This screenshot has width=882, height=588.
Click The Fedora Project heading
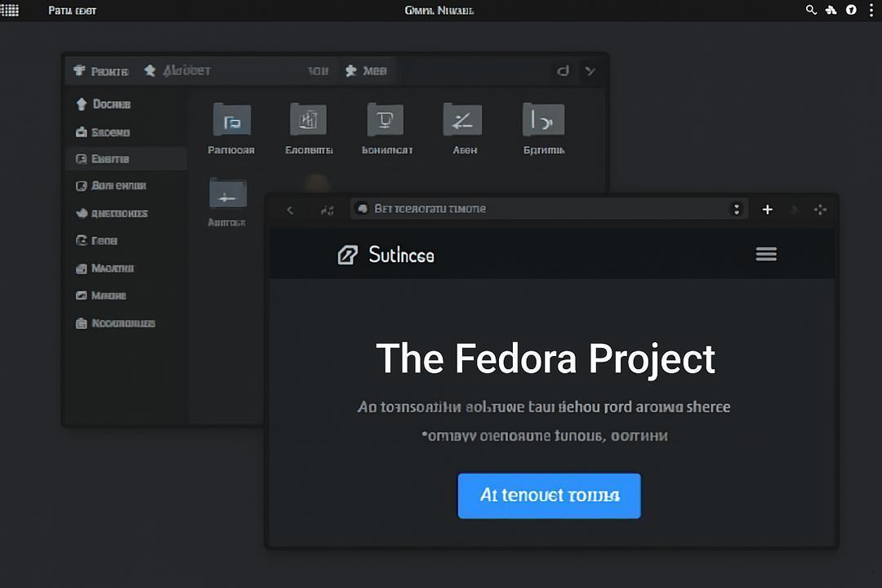click(546, 359)
